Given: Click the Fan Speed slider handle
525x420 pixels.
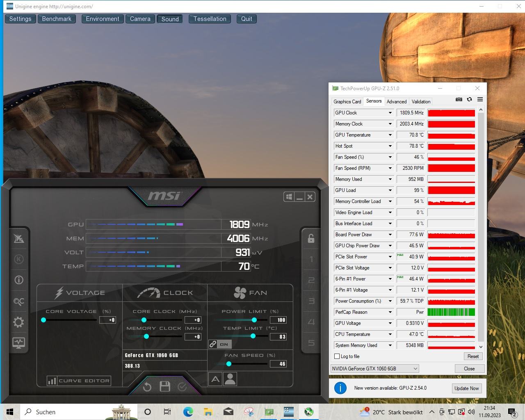Looking at the screenshot, I should pyautogui.click(x=228, y=364).
